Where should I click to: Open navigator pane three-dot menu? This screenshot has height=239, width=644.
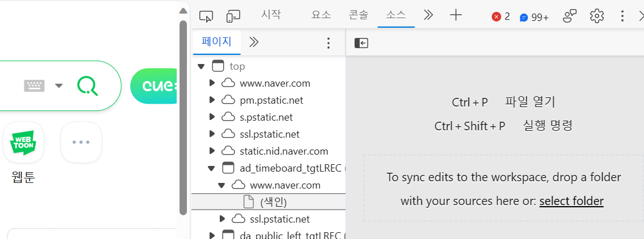pos(328,42)
